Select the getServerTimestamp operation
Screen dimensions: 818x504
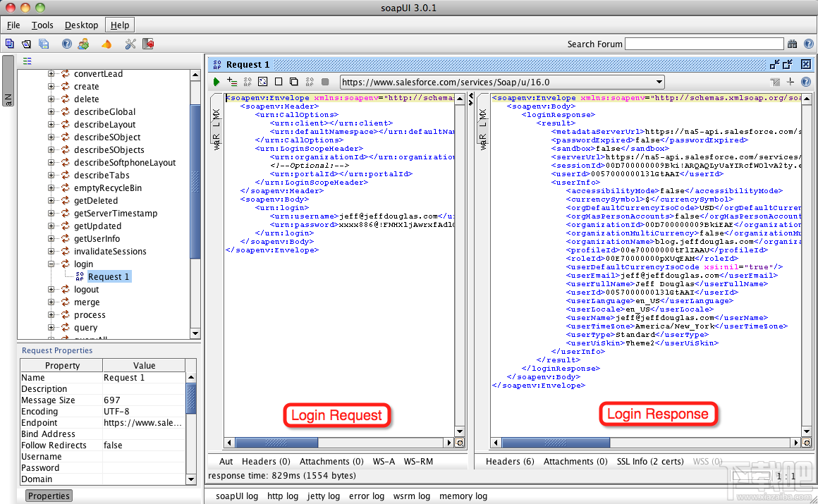pyautogui.click(x=115, y=214)
